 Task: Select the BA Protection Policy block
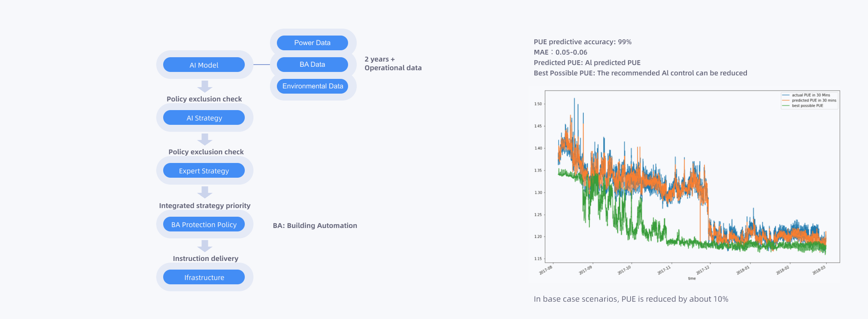[x=204, y=225]
